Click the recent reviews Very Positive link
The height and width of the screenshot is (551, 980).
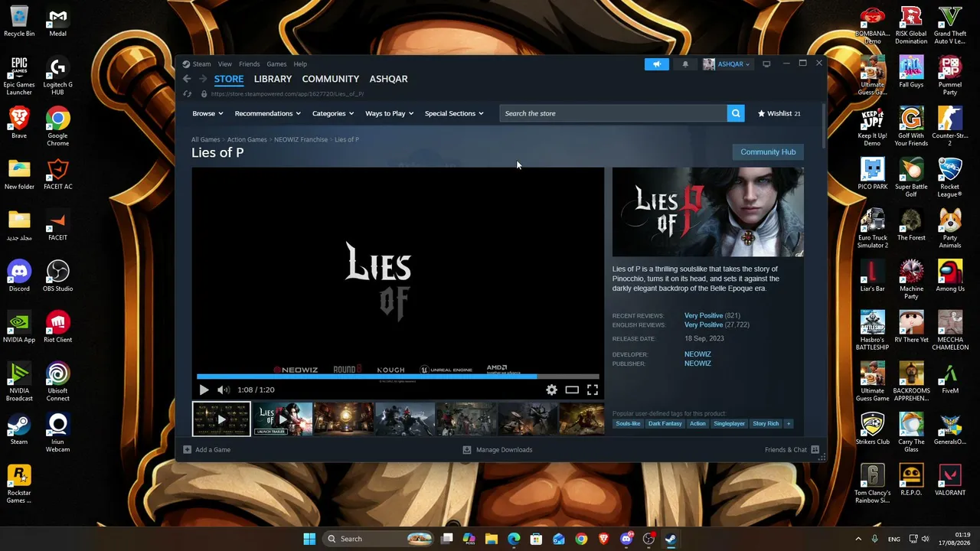pyautogui.click(x=704, y=315)
